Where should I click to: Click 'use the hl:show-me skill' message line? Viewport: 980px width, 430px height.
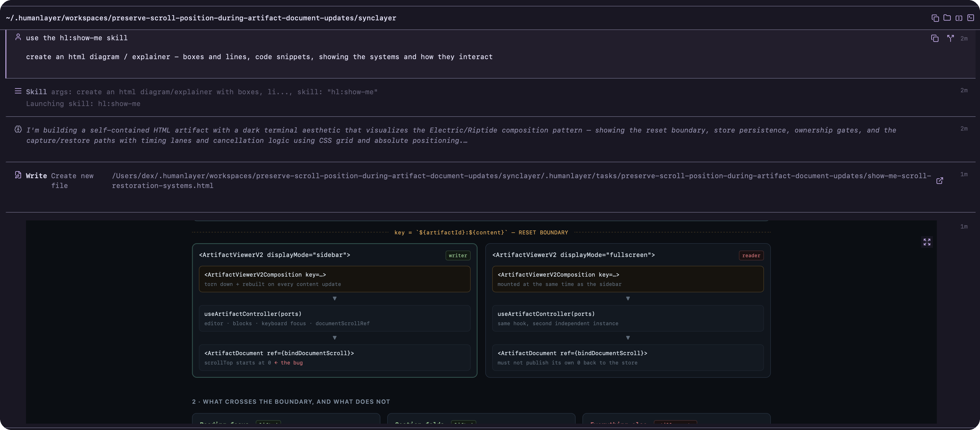pyautogui.click(x=77, y=38)
